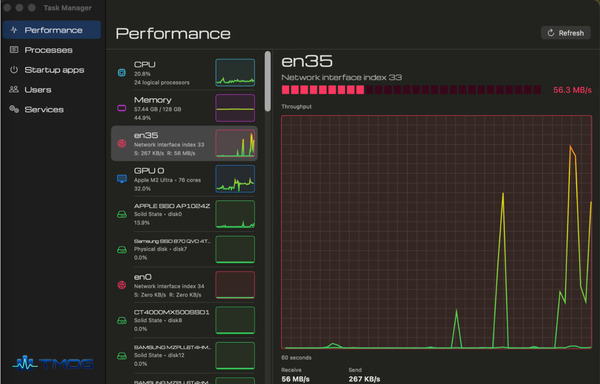Click the Performance pulse icon in sidebar
This screenshot has height=384, width=600.
pyautogui.click(x=14, y=30)
